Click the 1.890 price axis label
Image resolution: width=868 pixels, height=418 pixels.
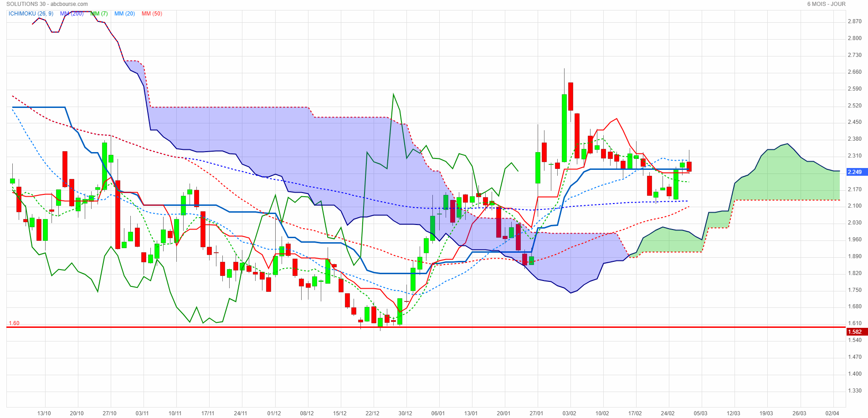[x=855, y=256]
